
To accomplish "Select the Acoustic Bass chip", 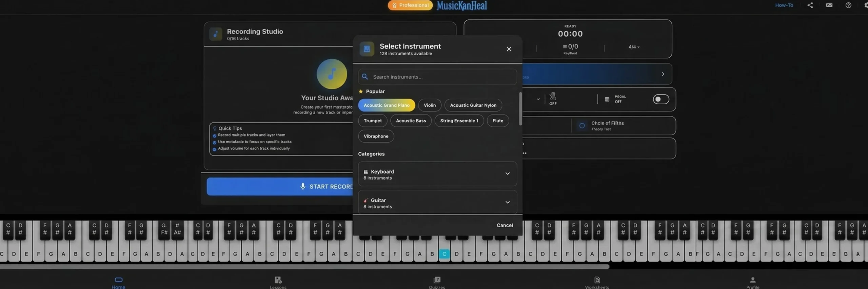I will point(411,121).
